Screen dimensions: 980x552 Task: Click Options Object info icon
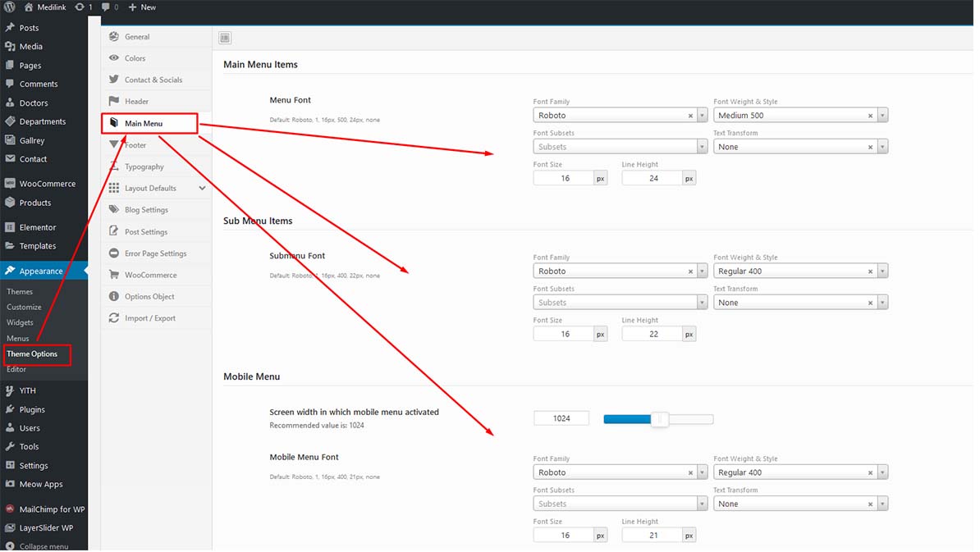(x=114, y=296)
